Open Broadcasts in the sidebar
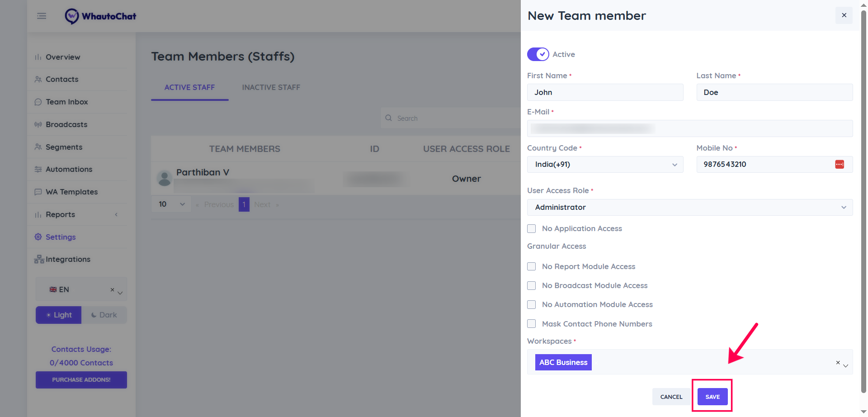 pyautogui.click(x=66, y=124)
